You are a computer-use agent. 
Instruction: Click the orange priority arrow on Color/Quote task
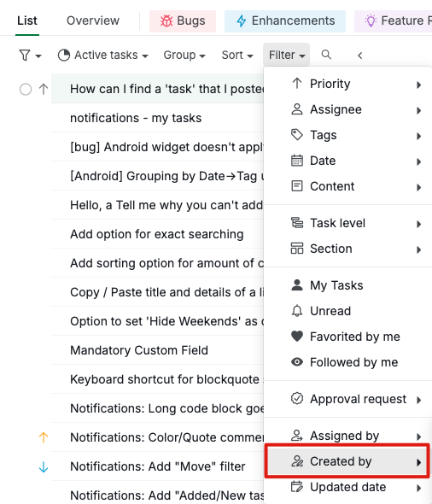coord(44,437)
